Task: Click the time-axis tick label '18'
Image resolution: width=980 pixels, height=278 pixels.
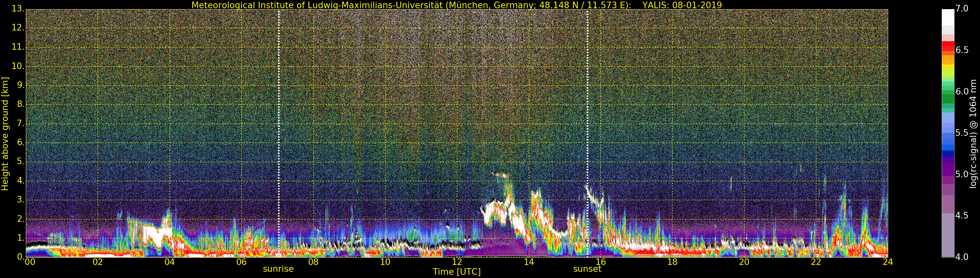Action: [x=673, y=262]
